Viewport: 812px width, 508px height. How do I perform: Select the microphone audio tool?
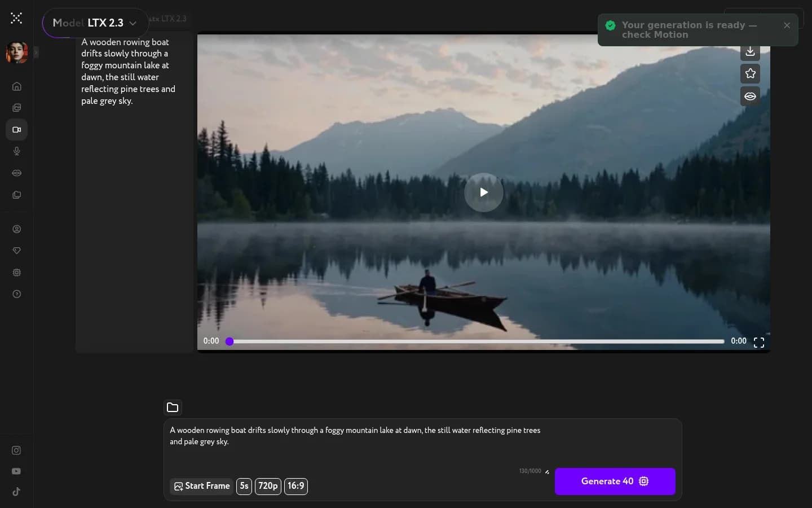pos(16,151)
